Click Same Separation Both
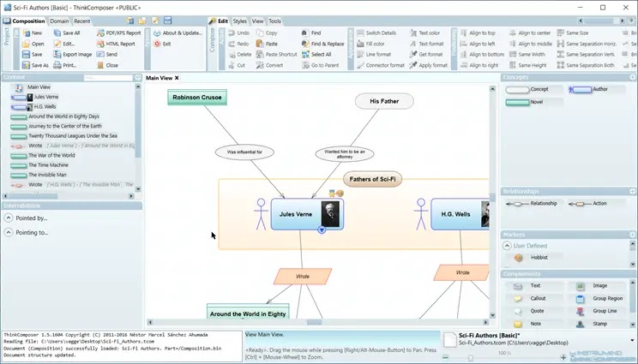 [x=586, y=65]
